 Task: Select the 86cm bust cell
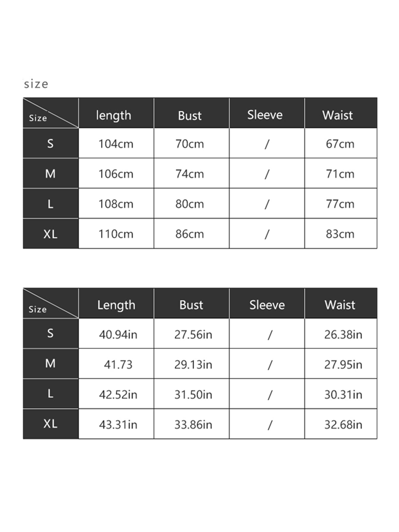[x=190, y=234]
